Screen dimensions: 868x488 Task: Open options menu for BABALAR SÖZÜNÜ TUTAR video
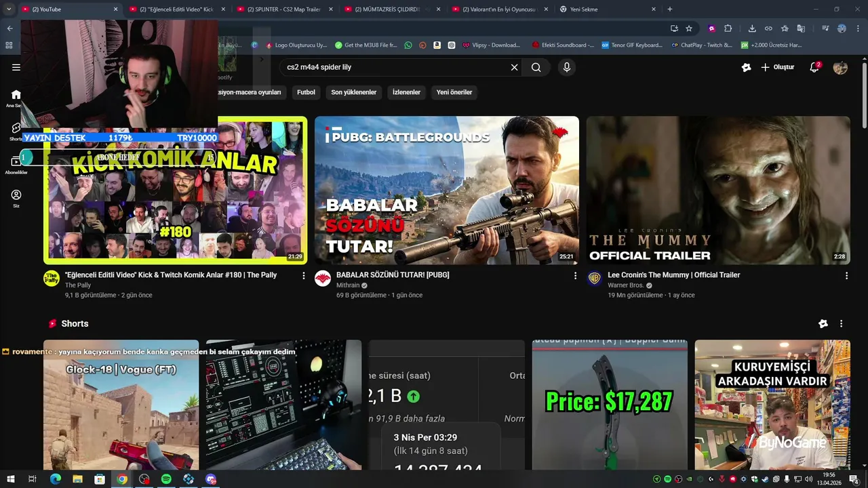tap(575, 276)
